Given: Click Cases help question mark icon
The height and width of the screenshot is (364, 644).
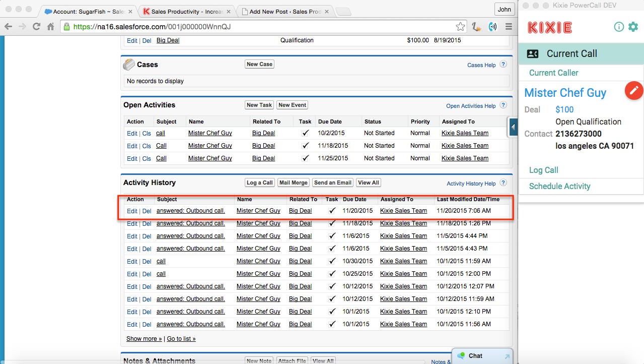Looking at the screenshot, I should (x=503, y=65).
